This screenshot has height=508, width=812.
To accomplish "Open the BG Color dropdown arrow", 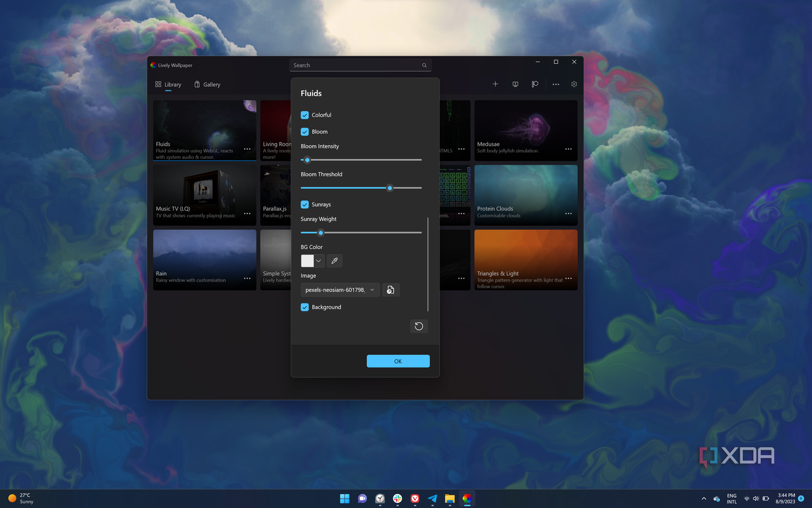I will [x=318, y=261].
